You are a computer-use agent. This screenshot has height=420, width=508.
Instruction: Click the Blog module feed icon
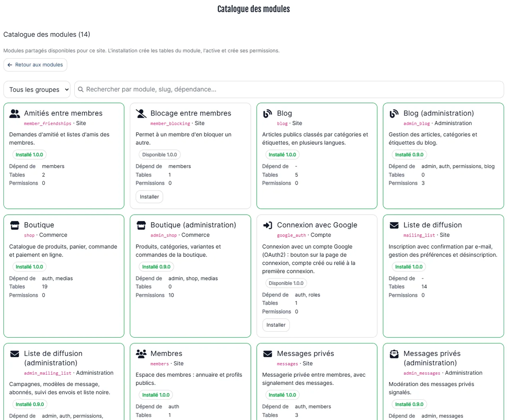(267, 114)
